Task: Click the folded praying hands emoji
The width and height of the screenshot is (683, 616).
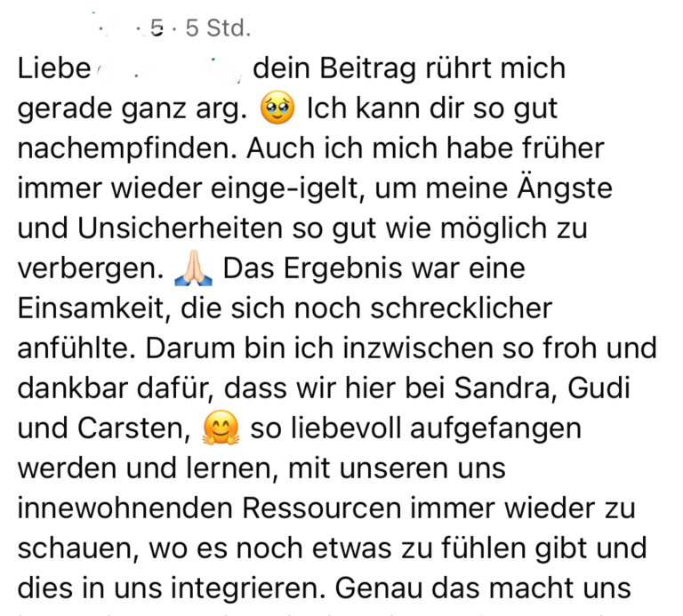Action: pos(194,269)
